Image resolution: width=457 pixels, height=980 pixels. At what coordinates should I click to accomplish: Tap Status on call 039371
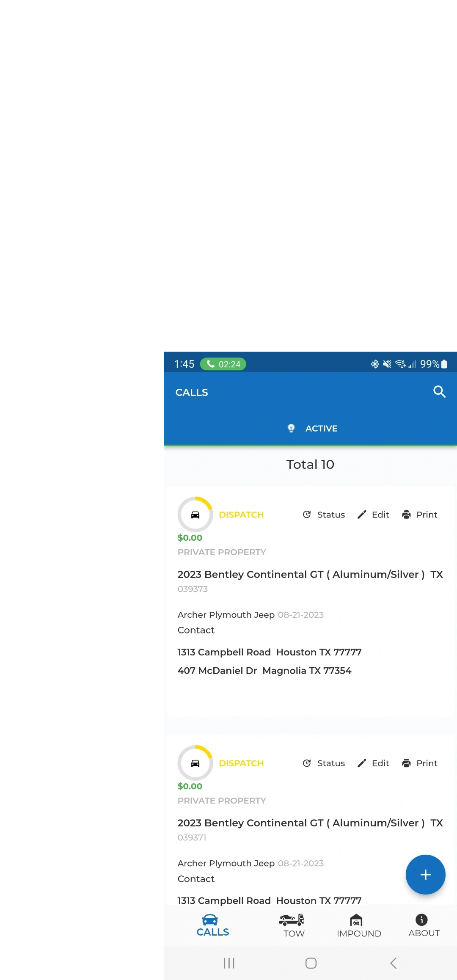pyautogui.click(x=324, y=763)
